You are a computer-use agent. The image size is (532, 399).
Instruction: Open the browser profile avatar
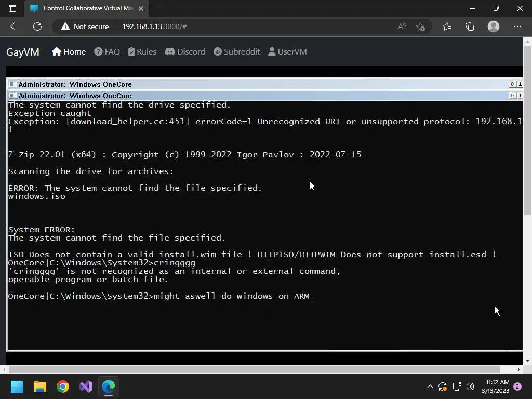point(494,26)
